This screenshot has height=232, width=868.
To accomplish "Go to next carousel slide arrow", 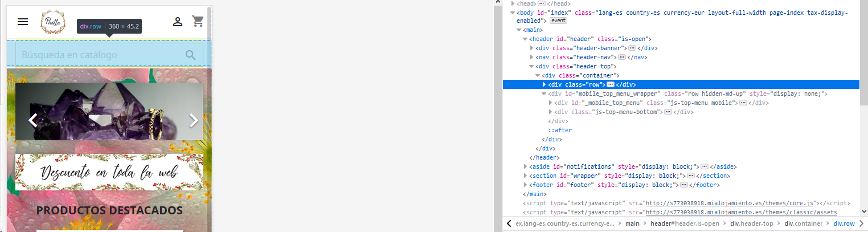I will [x=194, y=120].
